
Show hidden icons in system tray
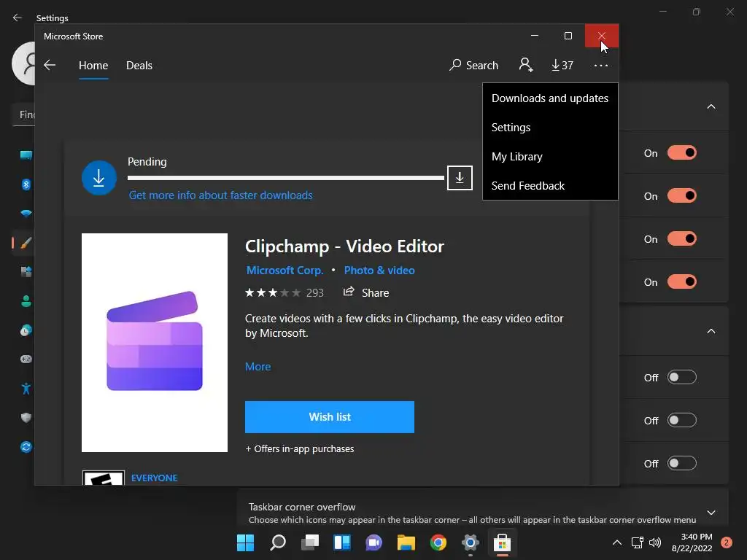616,542
